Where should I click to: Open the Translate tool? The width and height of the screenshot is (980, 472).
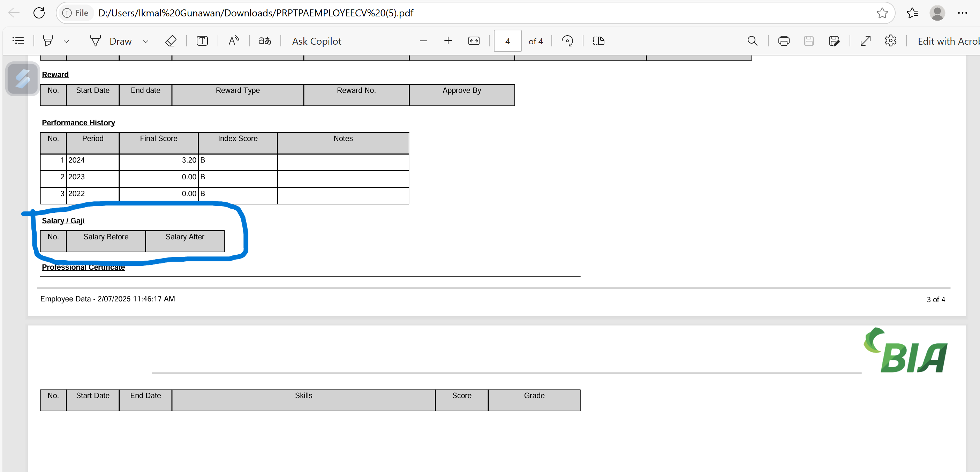click(x=265, y=41)
